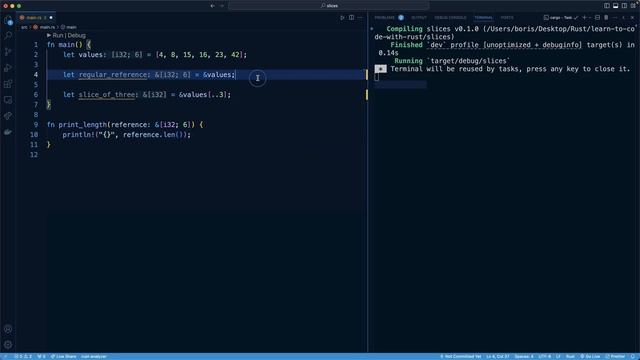The image size is (640, 360).
Task: Close the terminal panel
Action: point(633,18)
